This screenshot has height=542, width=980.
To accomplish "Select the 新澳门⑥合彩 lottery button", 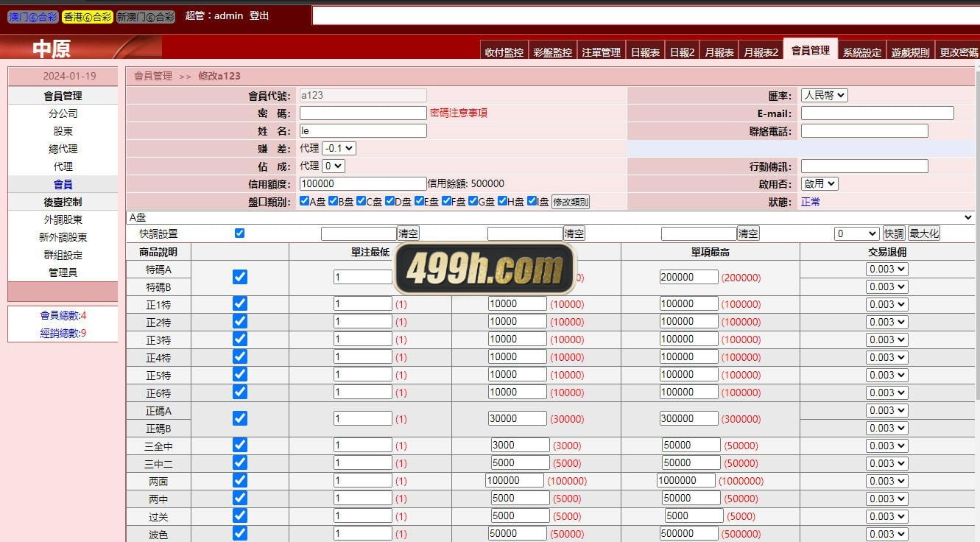I will coord(146,16).
